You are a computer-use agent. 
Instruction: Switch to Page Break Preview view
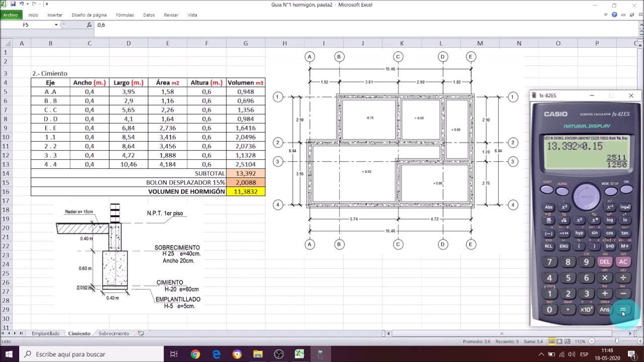tap(568, 341)
